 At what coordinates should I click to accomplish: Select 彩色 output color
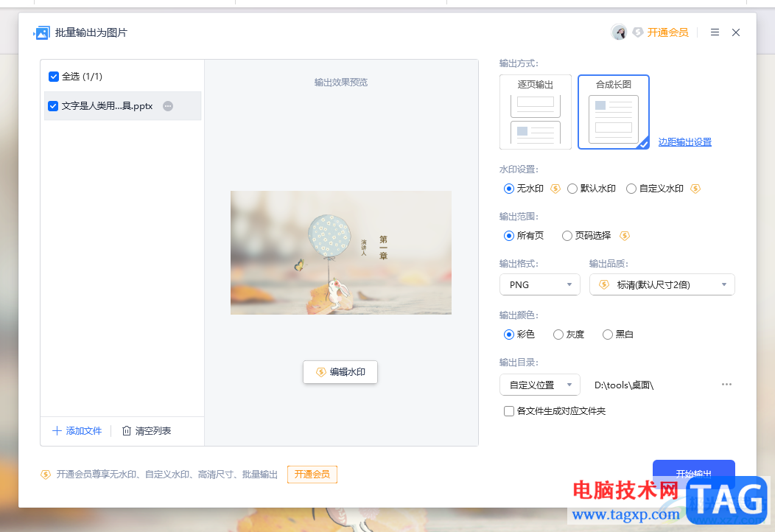pos(508,335)
